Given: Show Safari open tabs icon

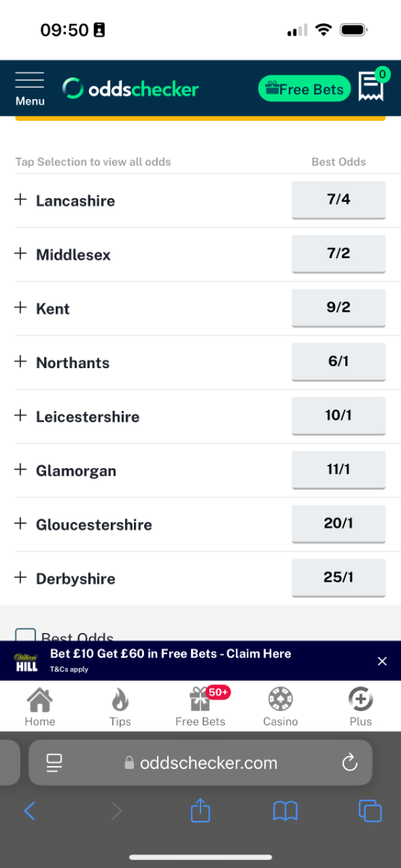Looking at the screenshot, I should (370, 811).
